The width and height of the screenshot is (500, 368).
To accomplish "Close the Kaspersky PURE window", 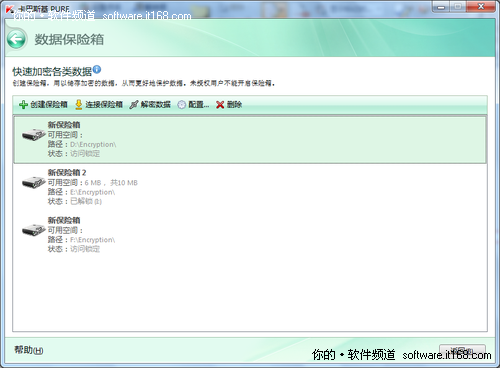I will pos(481,7).
